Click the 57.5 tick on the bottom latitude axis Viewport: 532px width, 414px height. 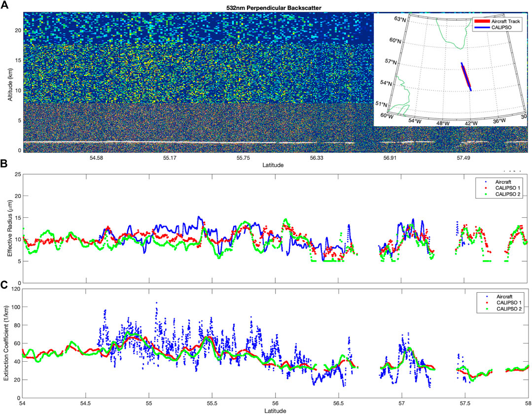point(465,404)
